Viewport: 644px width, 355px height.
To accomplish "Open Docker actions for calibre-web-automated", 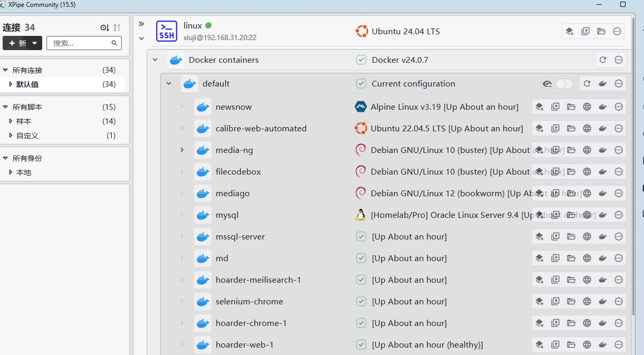I will click(603, 128).
